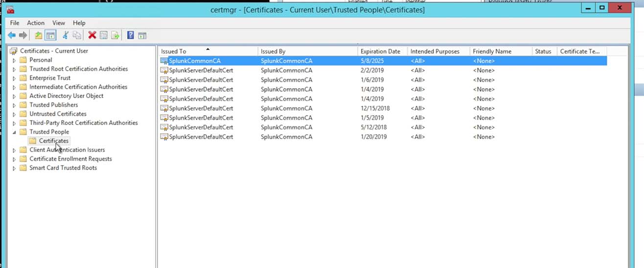Click the Export List toolbar icon

[x=115, y=35]
